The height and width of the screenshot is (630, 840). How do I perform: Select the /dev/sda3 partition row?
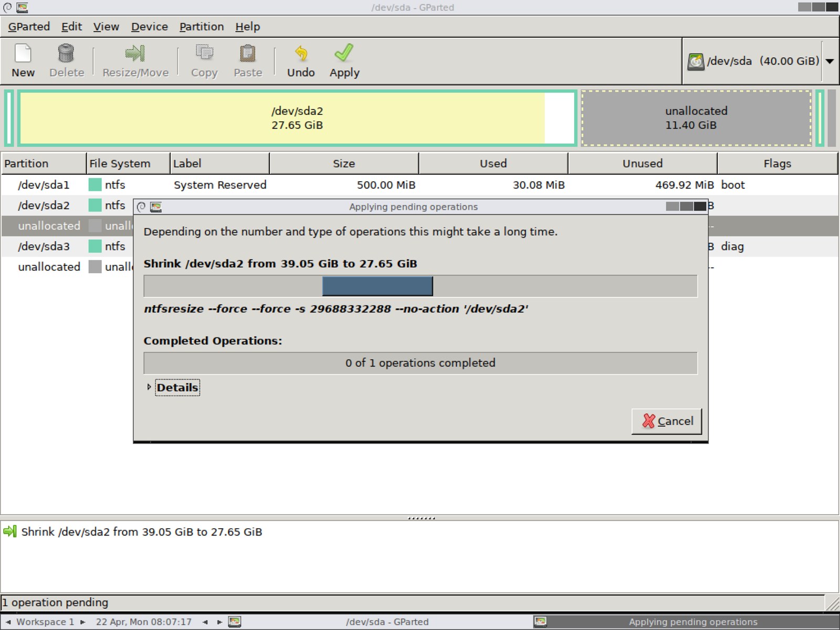(44, 246)
